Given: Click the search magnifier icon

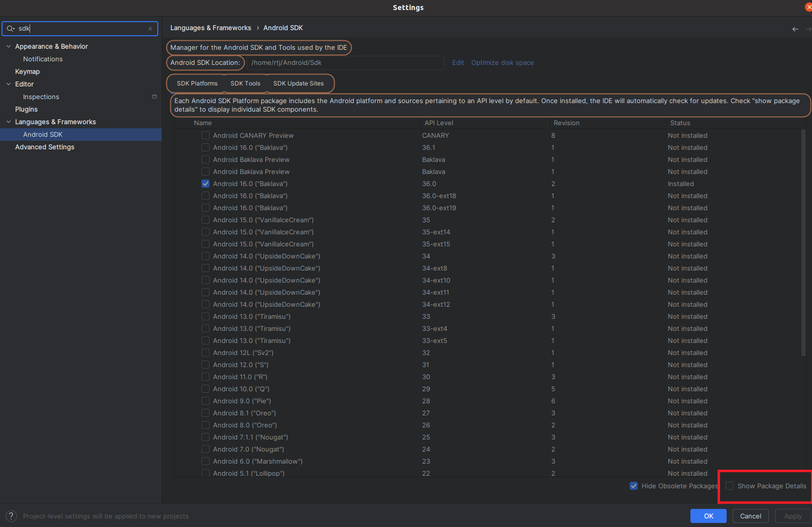Looking at the screenshot, I should [11, 29].
